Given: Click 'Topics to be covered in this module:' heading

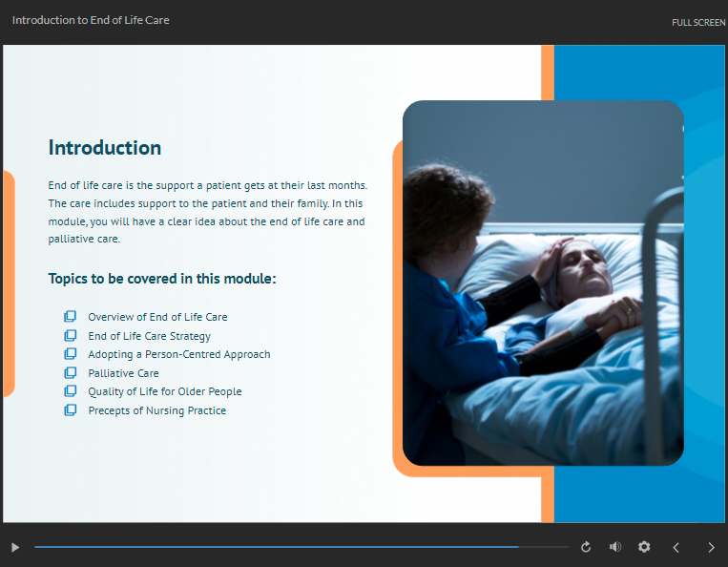Looking at the screenshot, I should [x=162, y=279].
